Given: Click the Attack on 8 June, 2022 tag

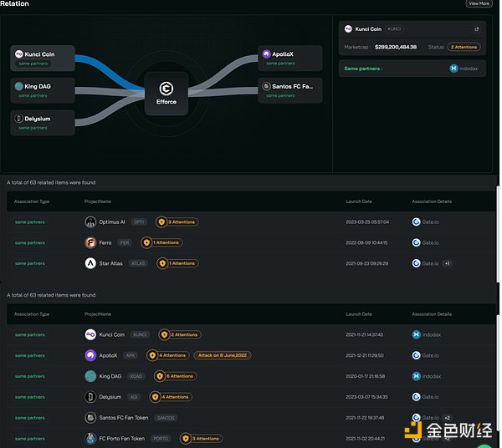Looking at the screenshot, I should 223,355.
